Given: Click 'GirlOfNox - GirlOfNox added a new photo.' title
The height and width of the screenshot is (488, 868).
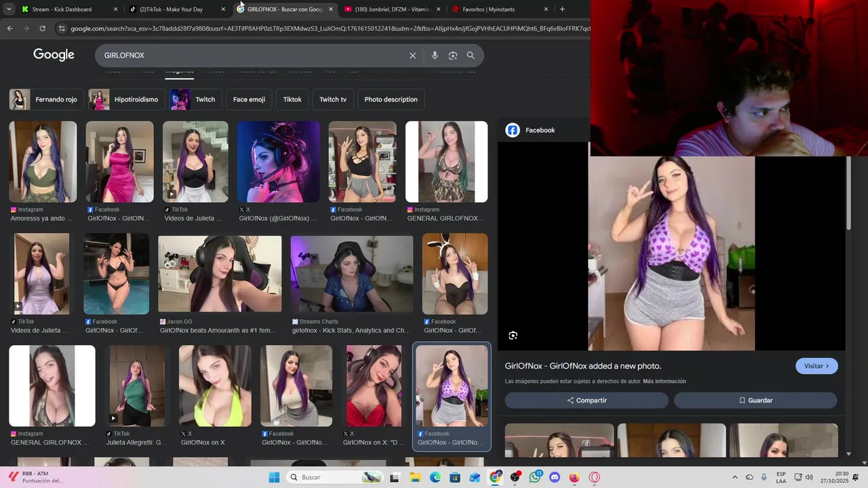Looking at the screenshot, I should coord(583,366).
